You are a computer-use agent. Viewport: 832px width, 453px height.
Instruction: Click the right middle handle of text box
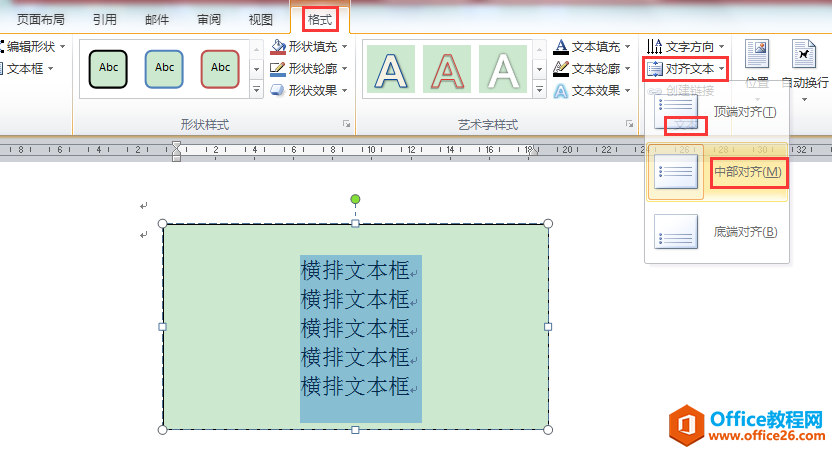point(548,327)
